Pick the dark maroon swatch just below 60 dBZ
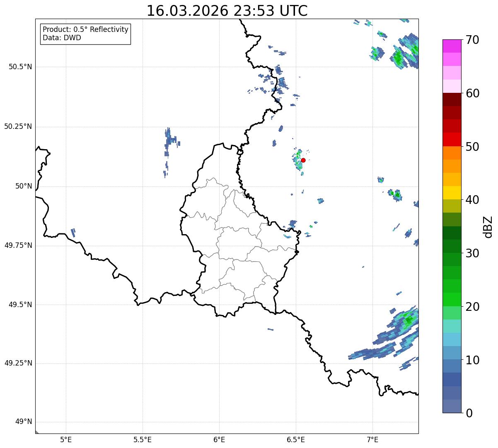The height and width of the screenshot is (448, 498). tap(452, 100)
